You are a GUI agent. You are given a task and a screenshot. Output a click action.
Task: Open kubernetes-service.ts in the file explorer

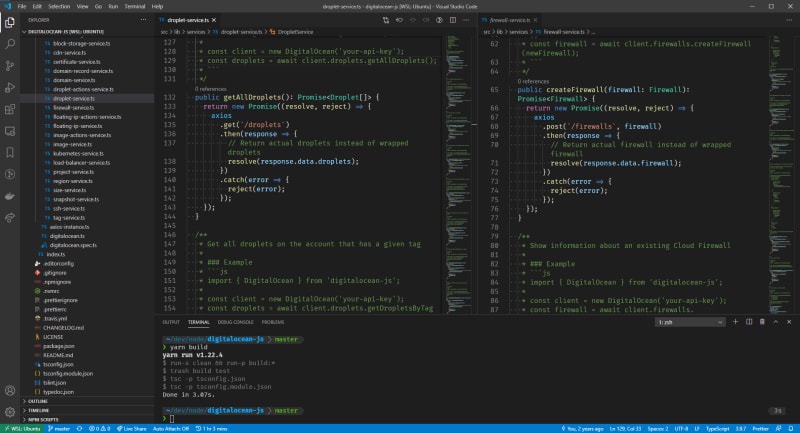tap(78, 154)
